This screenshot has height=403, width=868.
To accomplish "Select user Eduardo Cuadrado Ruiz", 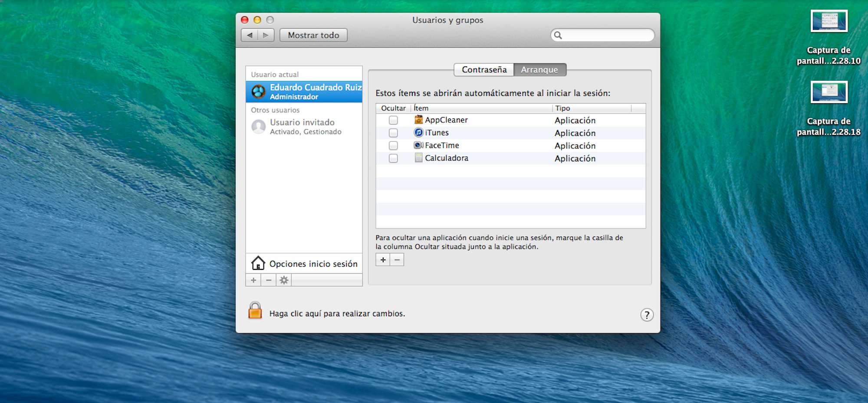I will pyautogui.click(x=304, y=92).
